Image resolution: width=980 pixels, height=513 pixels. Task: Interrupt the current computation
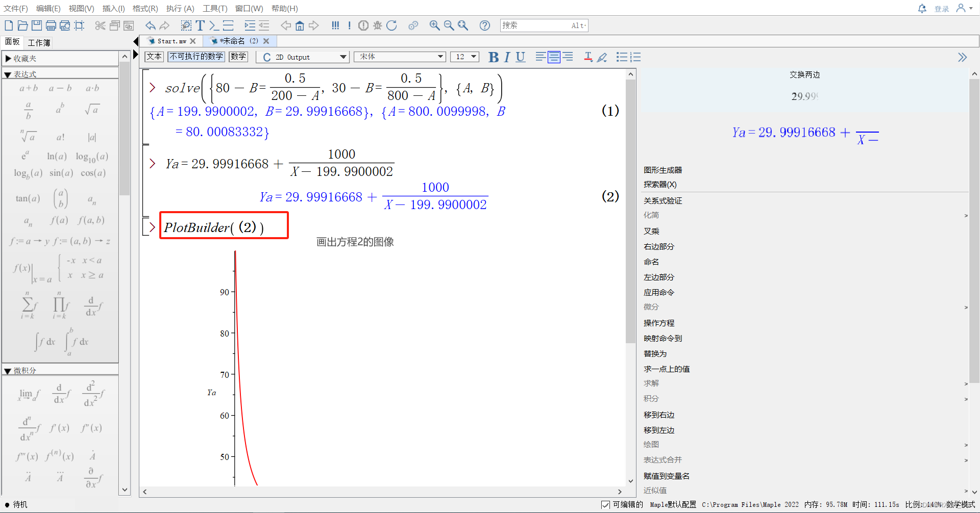pos(363,25)
